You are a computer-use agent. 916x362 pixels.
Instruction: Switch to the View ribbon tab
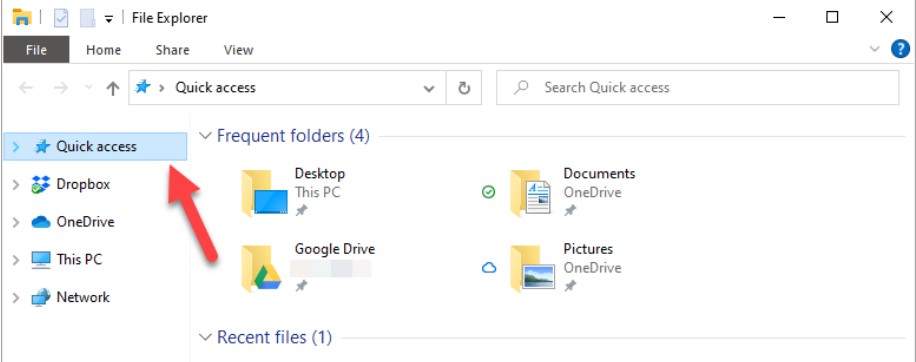(238, 50)
